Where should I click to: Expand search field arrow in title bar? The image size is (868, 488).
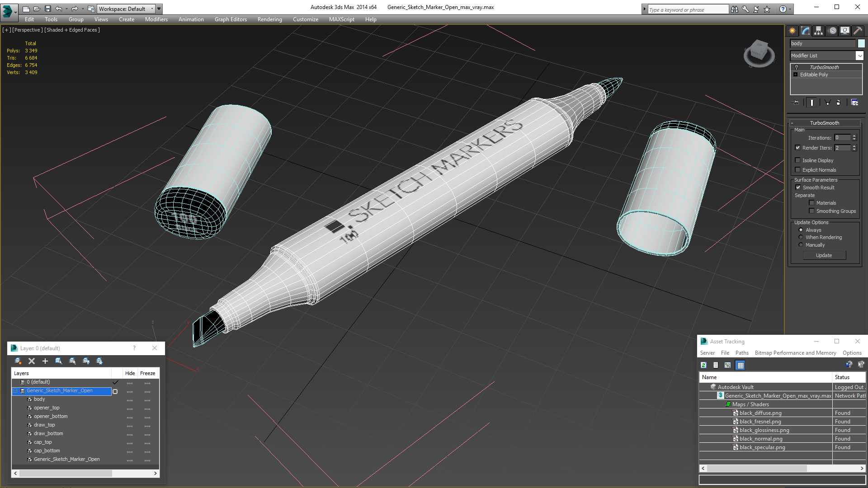coord(645,9)
